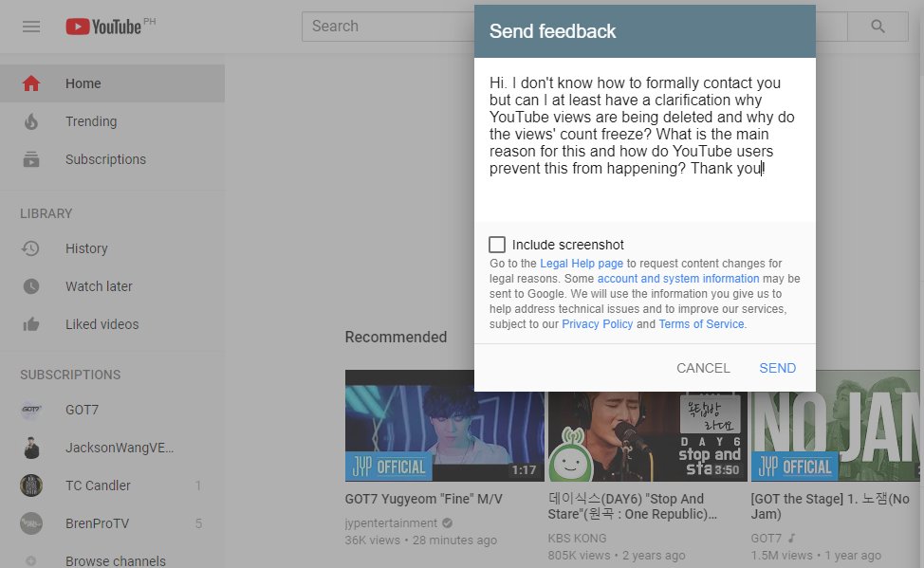This screenshot has height=568, width=924.
Task: Click the Recommended section heading
Action: tap(396, 337)
